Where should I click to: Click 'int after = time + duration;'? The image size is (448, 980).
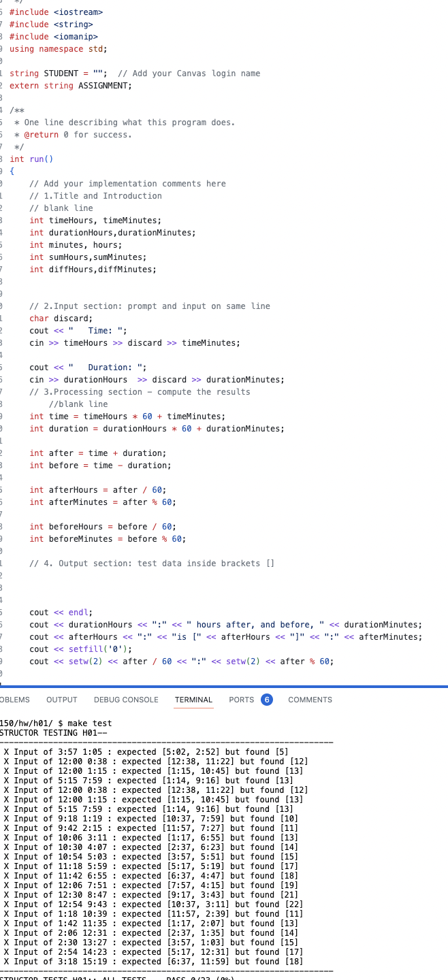tap(97, 453)
